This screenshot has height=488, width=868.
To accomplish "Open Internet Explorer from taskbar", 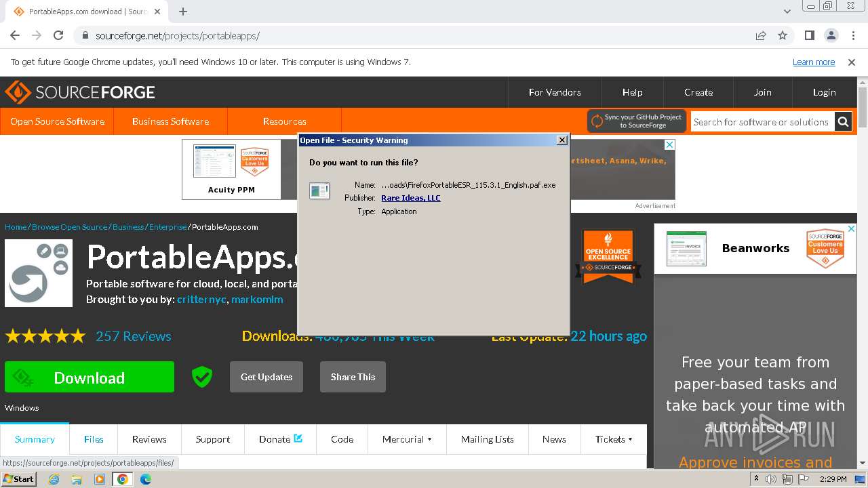I will [x=54, y=479].
